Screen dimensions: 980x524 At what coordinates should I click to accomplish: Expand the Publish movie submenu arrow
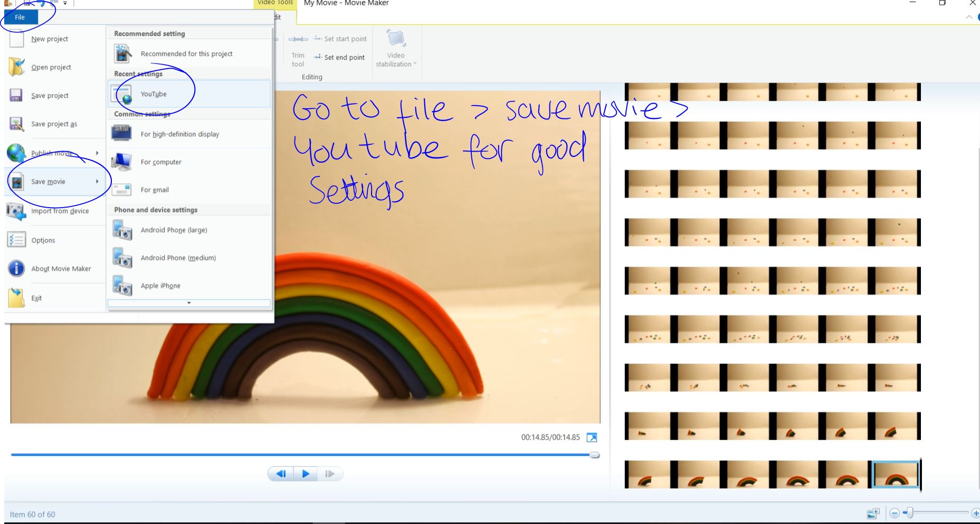tap(97, 153)
